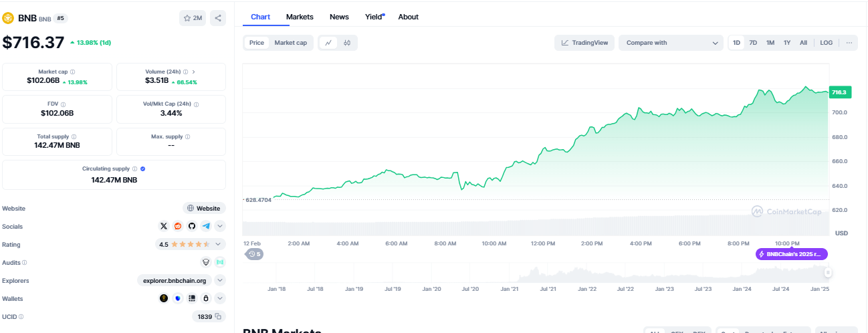Switch chart to Market cap view
This screenshot has height=333, width=868.
tap(290, 43)
